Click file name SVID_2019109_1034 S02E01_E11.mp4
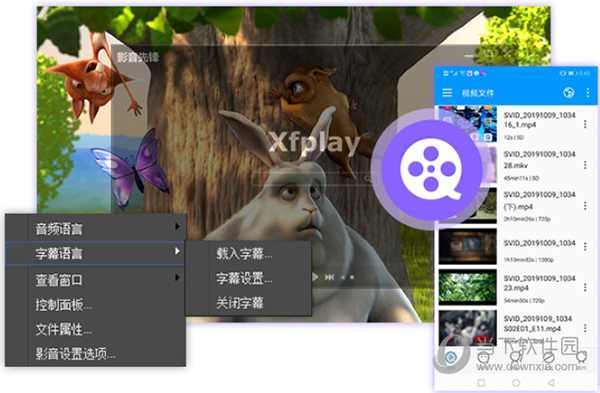 click(538, 323)
